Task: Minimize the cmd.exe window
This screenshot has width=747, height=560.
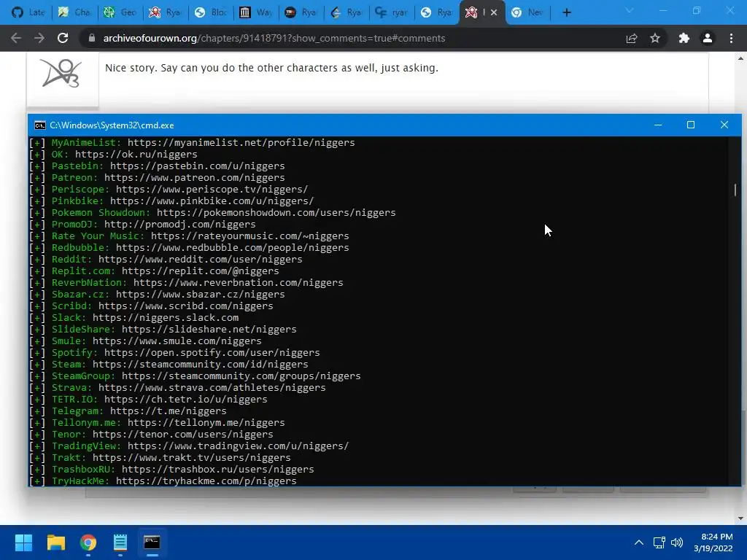Action: [658, 125]
